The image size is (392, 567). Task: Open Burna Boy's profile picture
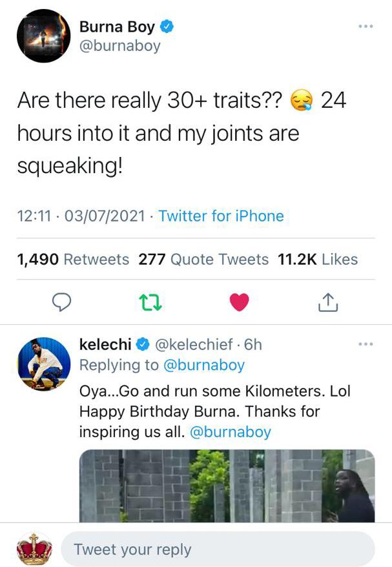click(44, 36)
